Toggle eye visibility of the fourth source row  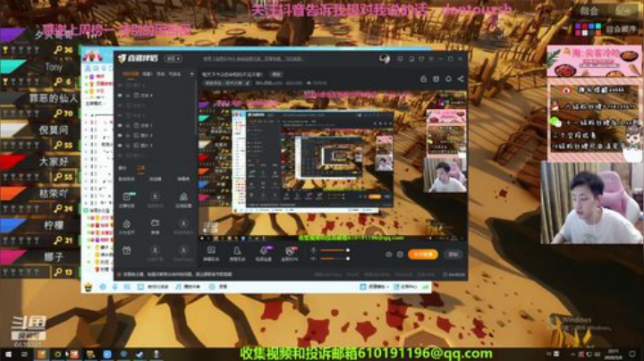click(x=120, y=115)
